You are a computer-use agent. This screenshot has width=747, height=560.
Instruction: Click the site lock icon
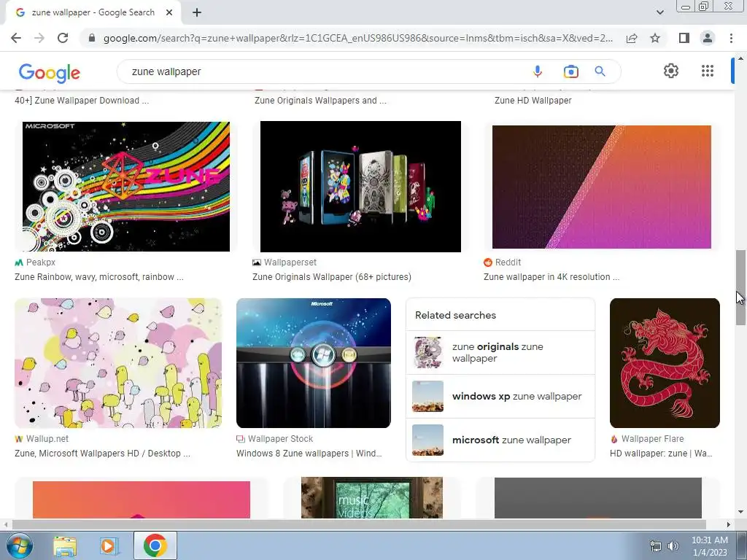pos(92,38)
